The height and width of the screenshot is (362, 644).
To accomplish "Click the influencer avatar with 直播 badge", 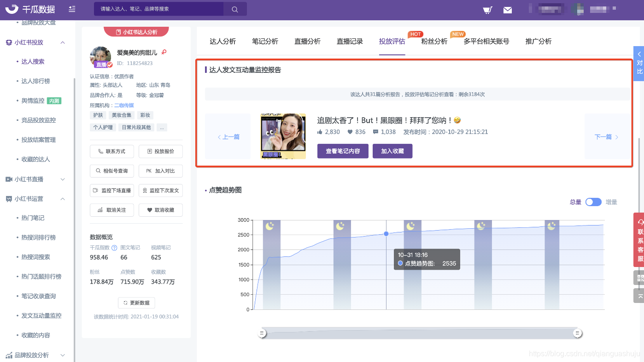I will click(100, 57).
